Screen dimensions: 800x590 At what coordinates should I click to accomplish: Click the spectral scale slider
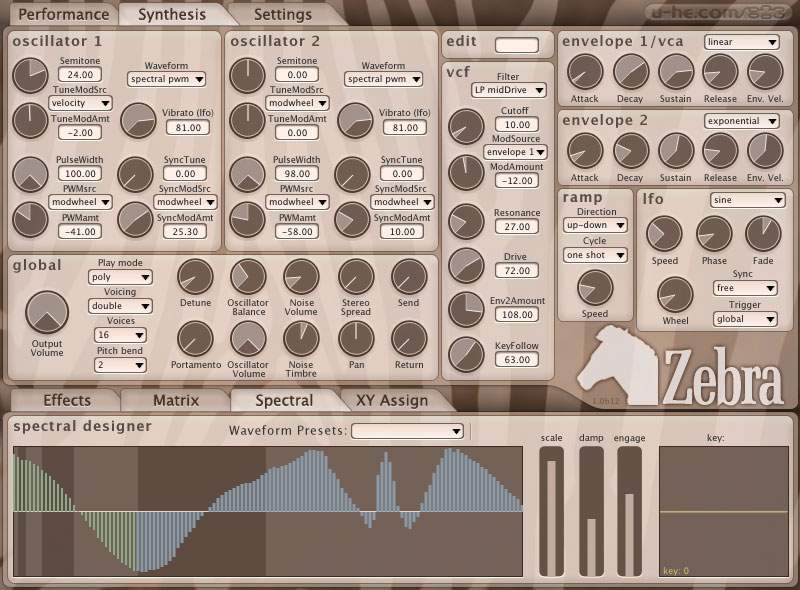point(552,511)
